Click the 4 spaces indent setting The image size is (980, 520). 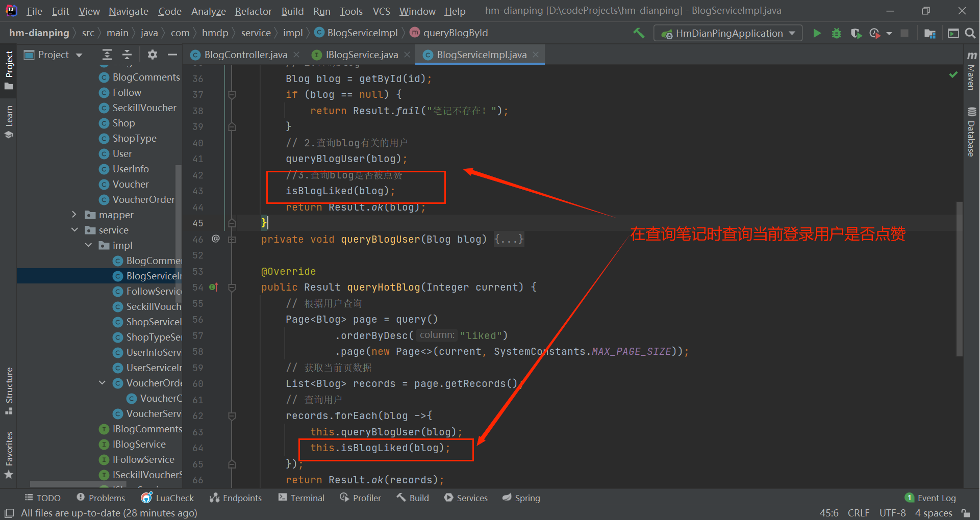click(x=934, y=513)
